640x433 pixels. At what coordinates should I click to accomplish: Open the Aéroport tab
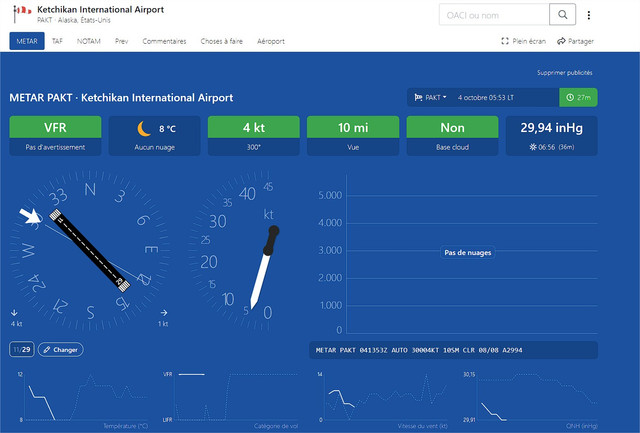pyautogui.click(x=271, y=41)
